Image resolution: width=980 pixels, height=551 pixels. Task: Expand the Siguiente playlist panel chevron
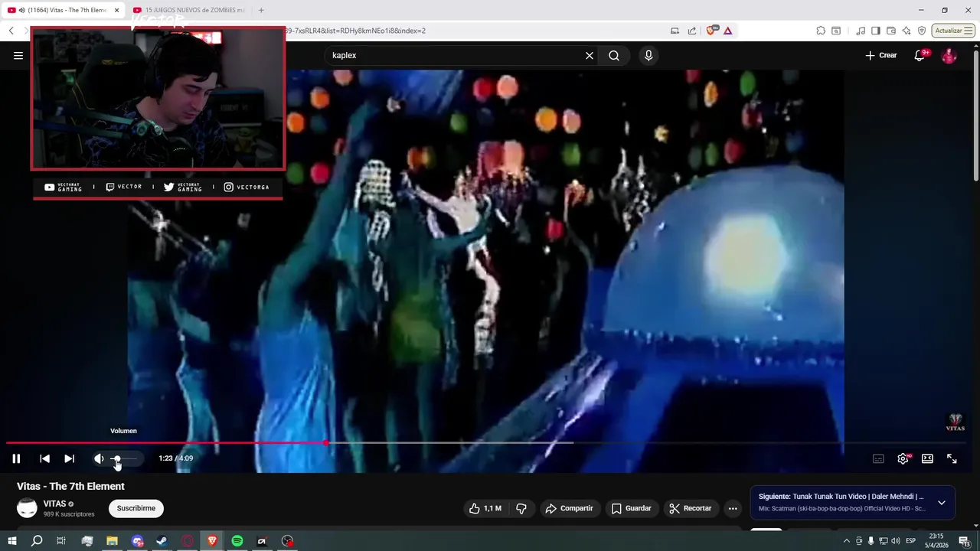click(941, 503)
